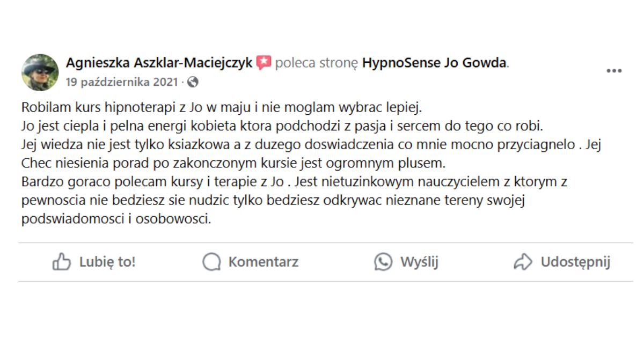Open Agnieszka Aszklar-Maciejczyk's profile name link
The height and width of the screenshot is (338, 644).
159,63
